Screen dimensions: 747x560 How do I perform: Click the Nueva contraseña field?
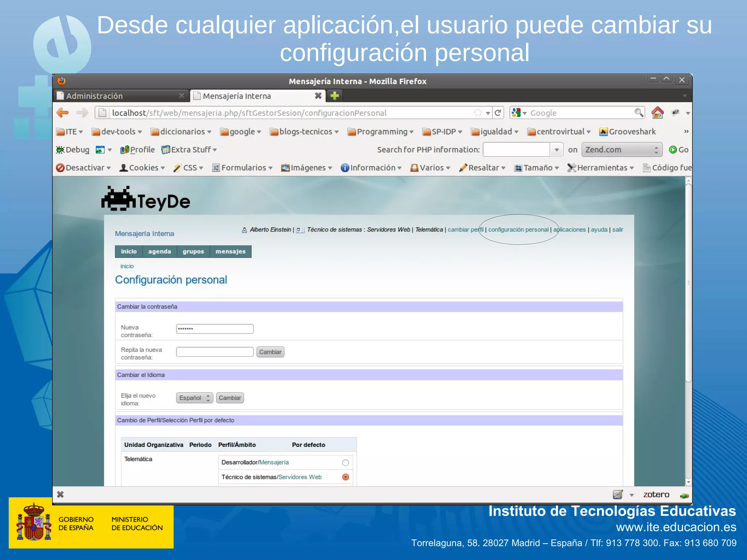click(215, 329)
